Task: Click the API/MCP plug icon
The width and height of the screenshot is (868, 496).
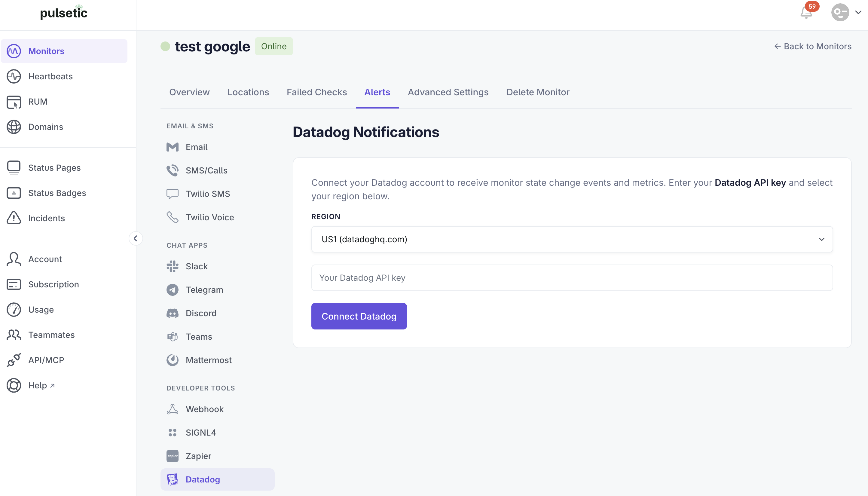Action: tap(14, 360)
